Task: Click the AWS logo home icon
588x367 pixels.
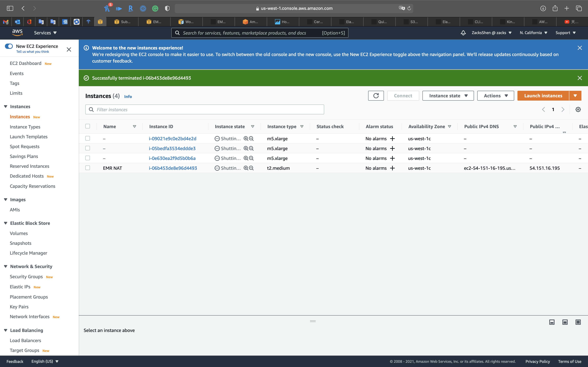Action: click(17, 32)
